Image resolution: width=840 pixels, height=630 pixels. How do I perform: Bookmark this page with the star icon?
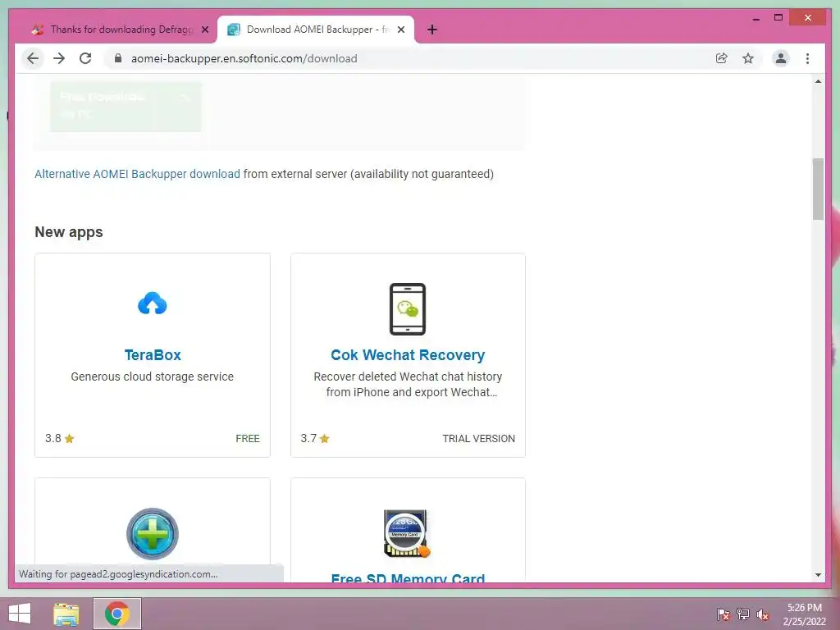[748, 58]
